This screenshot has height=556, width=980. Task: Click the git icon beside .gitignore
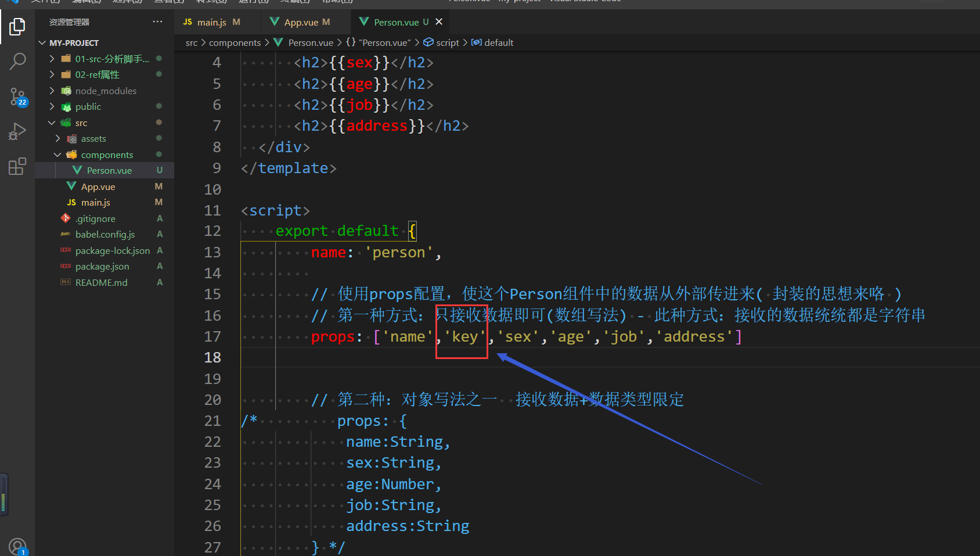pos(66,218)
